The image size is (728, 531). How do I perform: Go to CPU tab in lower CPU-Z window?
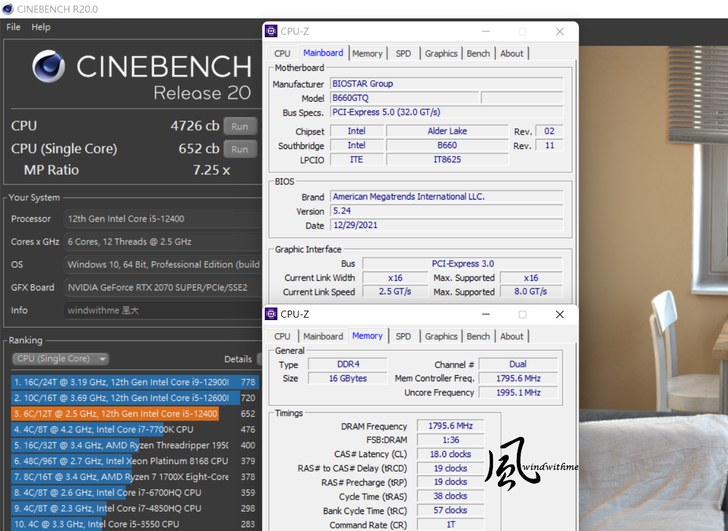click(282, 336)
